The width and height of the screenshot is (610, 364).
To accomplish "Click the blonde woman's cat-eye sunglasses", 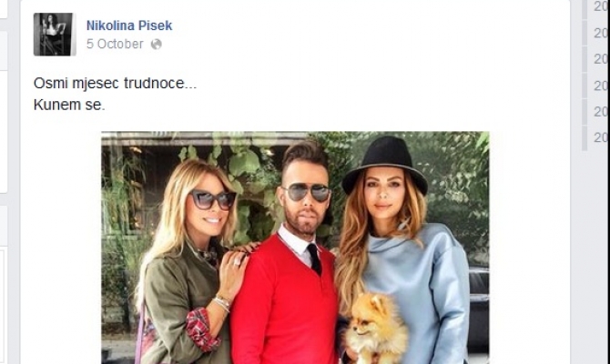I will 212,199.
